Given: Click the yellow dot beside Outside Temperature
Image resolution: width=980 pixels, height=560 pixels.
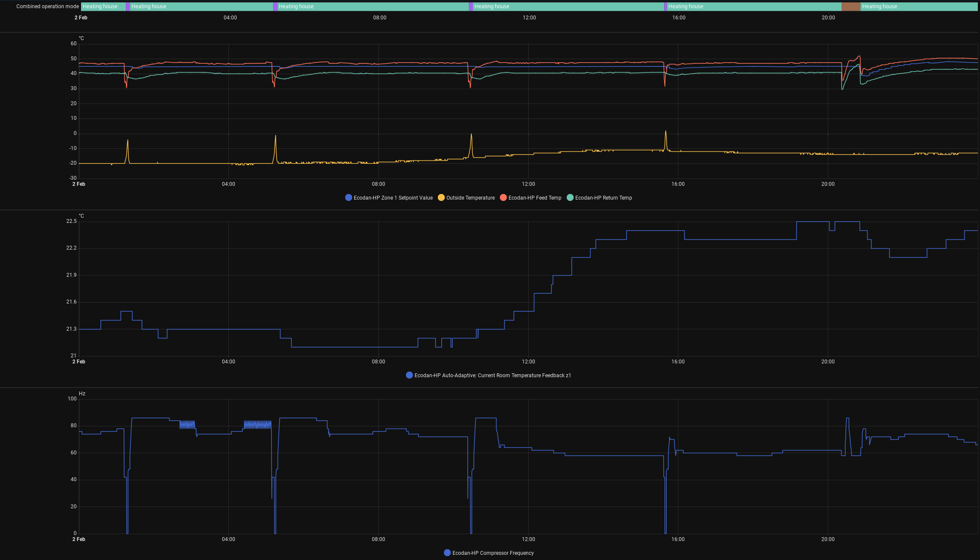Looking at the screenshot, I should tap(441, 198).
